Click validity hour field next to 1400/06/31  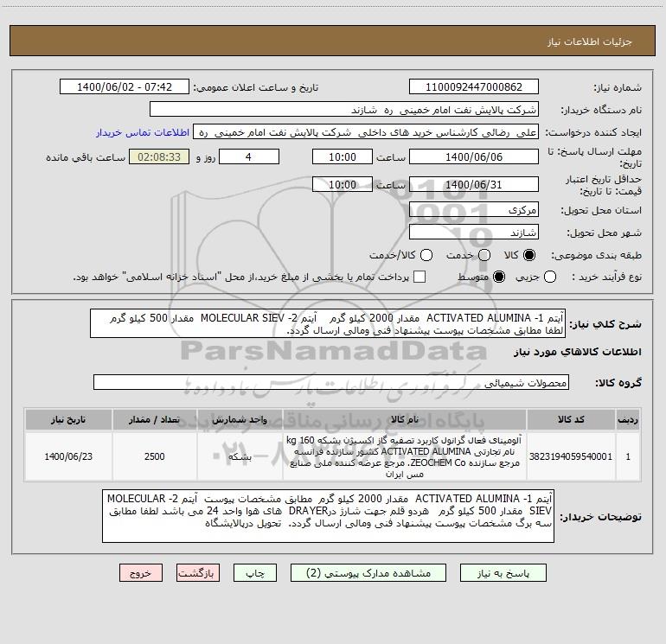pos(343,185)
